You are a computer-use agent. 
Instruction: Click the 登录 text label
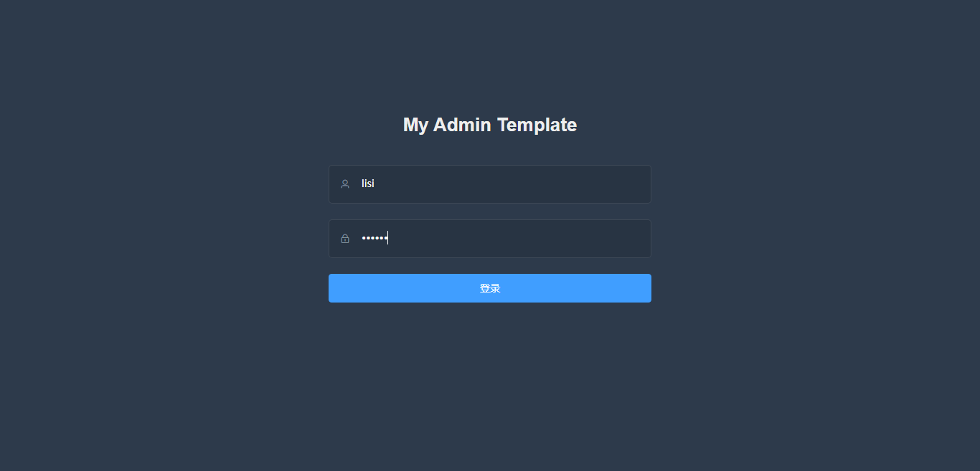coord(490,288)
